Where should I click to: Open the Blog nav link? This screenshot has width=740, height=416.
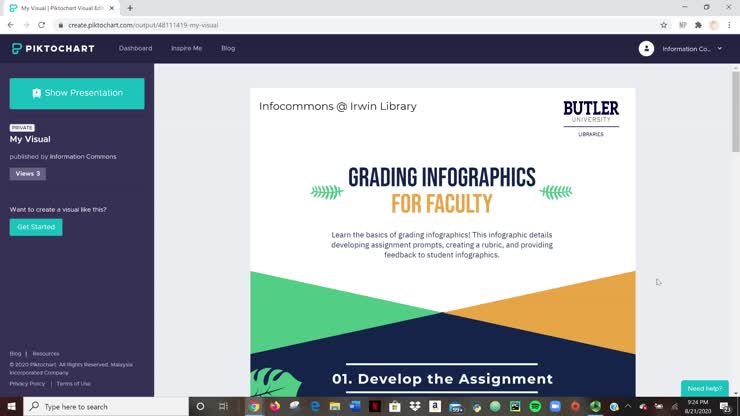(x=228, y=48)
